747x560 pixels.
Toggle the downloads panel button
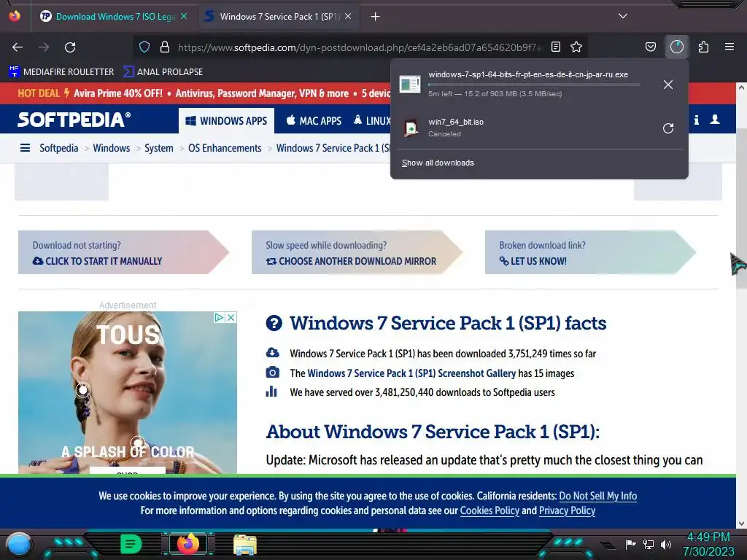[x=677, y=47]
